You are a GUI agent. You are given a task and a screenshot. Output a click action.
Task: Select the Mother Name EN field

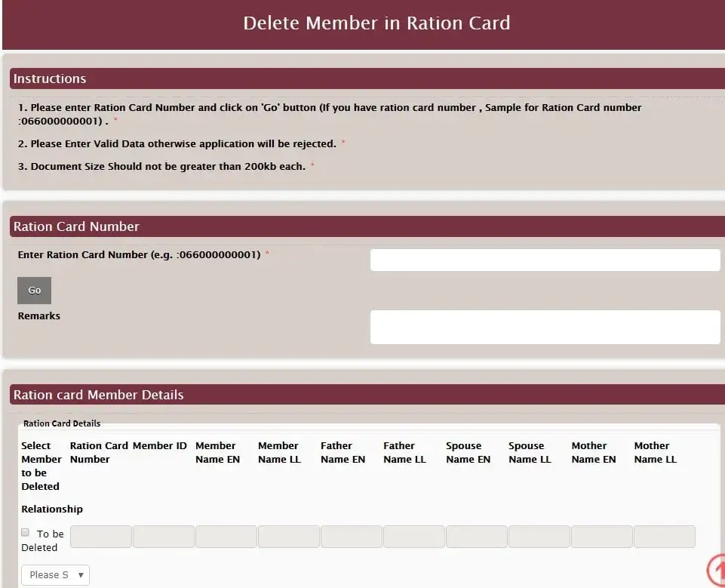[x=601, y=536]
